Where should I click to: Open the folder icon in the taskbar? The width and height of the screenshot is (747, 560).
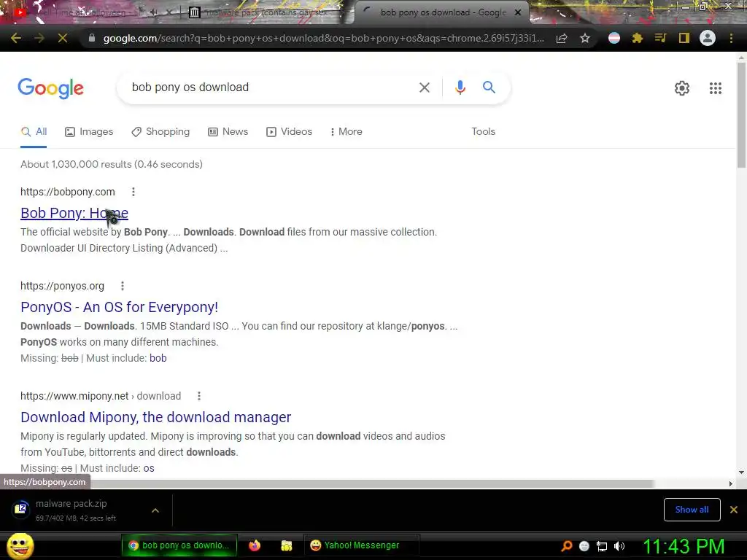[286, 545]
